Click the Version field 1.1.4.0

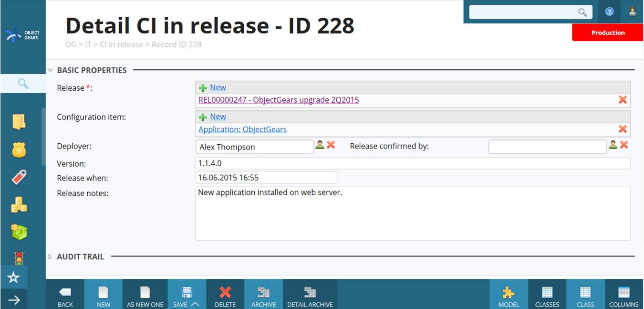tap(413, 163)
